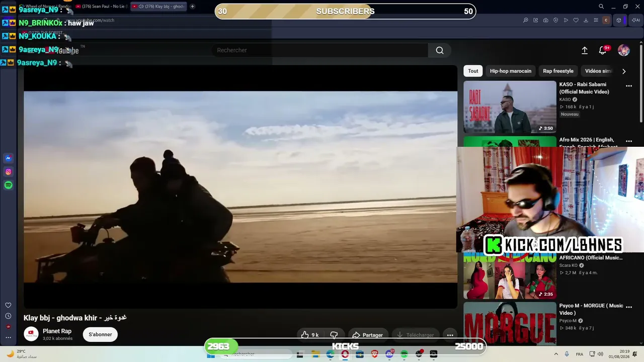Open the Planet Rap channel name link

click(57, 331)
